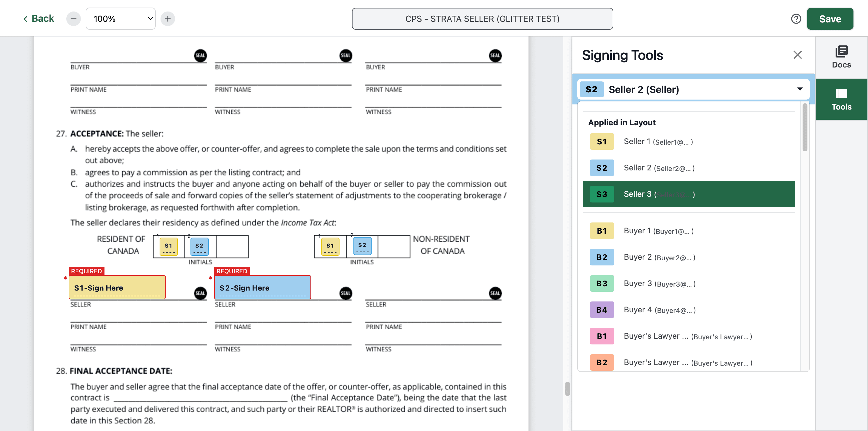Open the 100% zoom level dropdown

pyautogui.click(x=121, y=19)
